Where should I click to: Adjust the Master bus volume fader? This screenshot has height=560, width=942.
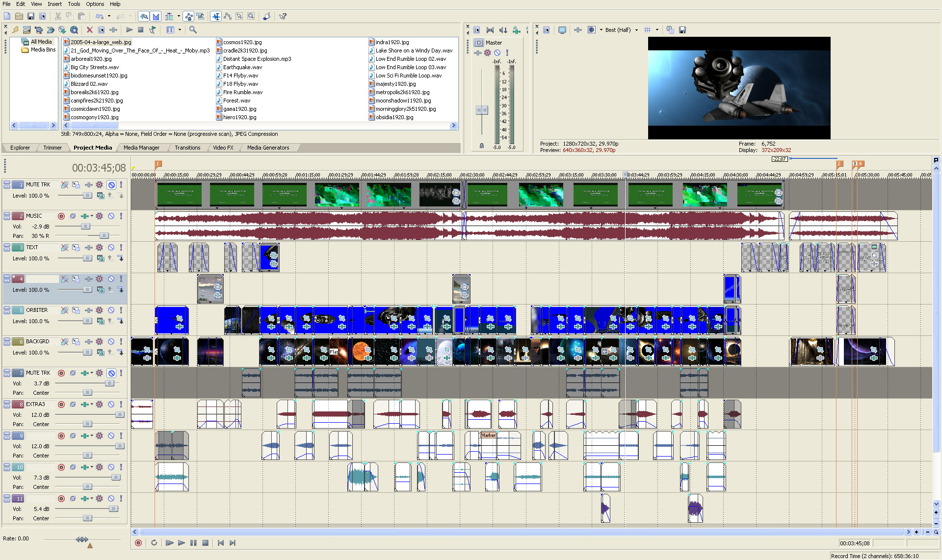(482, 110)
